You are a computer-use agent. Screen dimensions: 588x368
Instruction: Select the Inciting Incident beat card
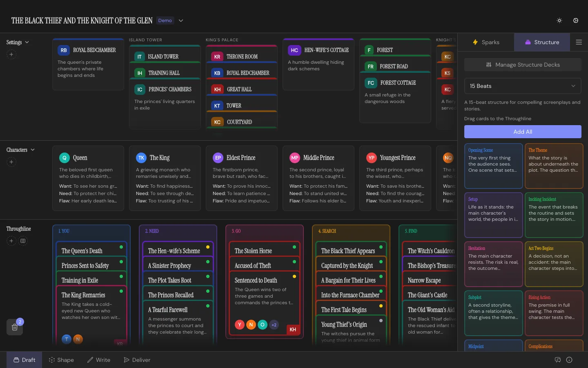click(x=554, y=215)
